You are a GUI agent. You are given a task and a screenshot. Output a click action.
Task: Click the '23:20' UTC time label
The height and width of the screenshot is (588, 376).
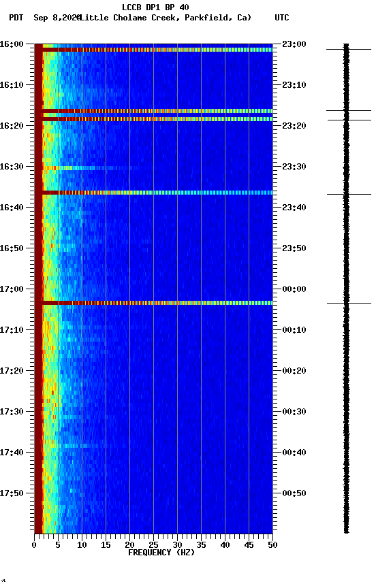(294, 126)
